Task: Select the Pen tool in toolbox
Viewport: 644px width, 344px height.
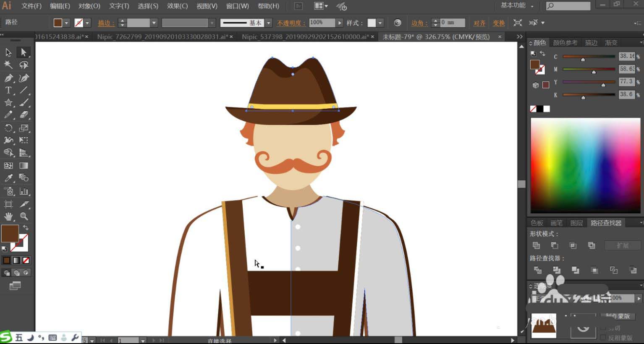Action: coord(8,78)
